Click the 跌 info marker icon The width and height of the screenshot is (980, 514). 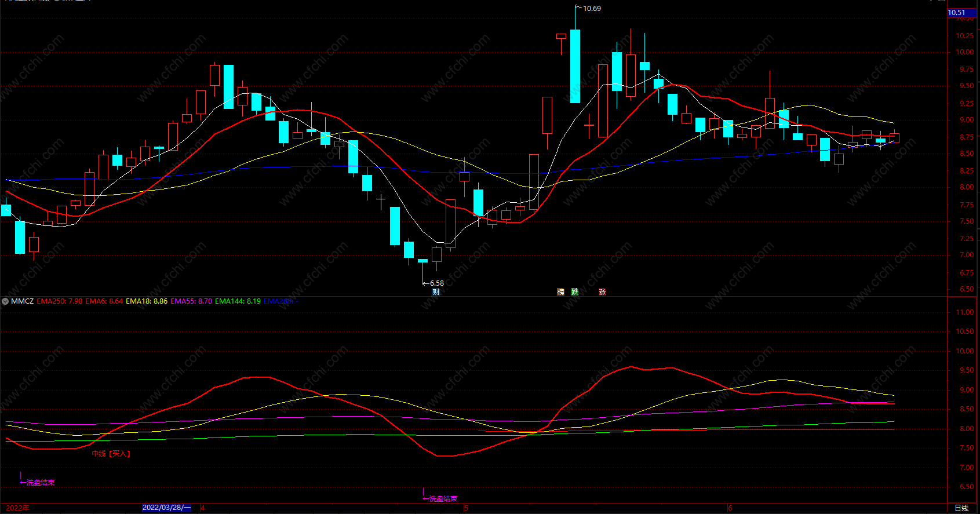tap(575, 292)
